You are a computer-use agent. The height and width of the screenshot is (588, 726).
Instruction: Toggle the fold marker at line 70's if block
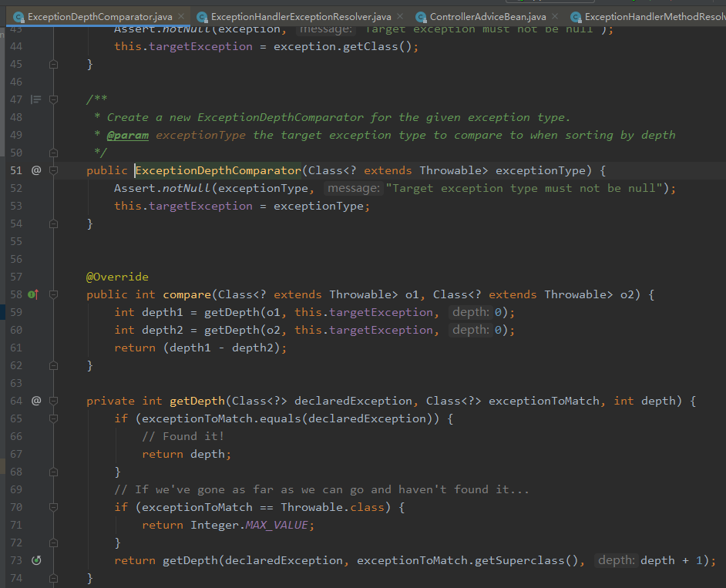[x=52, y=507]
